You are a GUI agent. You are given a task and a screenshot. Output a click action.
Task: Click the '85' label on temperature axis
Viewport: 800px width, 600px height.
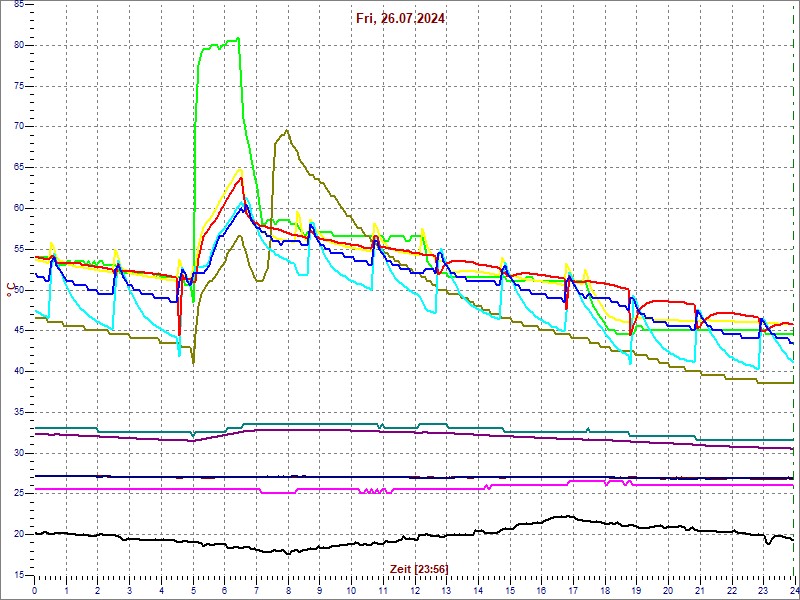click(x=19, y=4)
